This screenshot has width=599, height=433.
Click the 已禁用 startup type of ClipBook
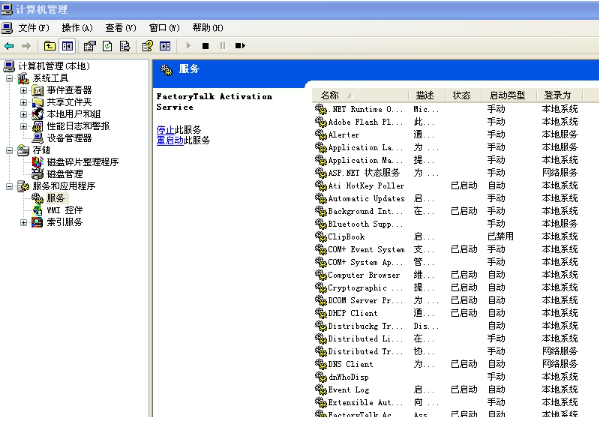(500, 237)
